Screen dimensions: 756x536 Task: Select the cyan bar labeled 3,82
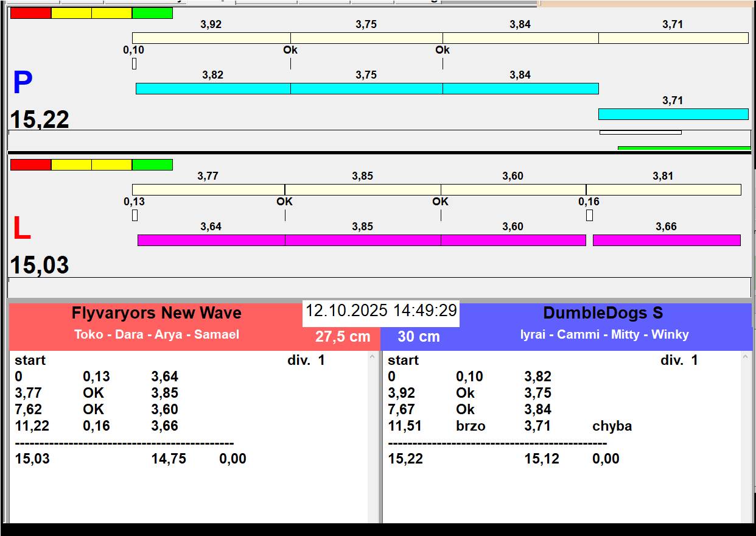(213, 88)
